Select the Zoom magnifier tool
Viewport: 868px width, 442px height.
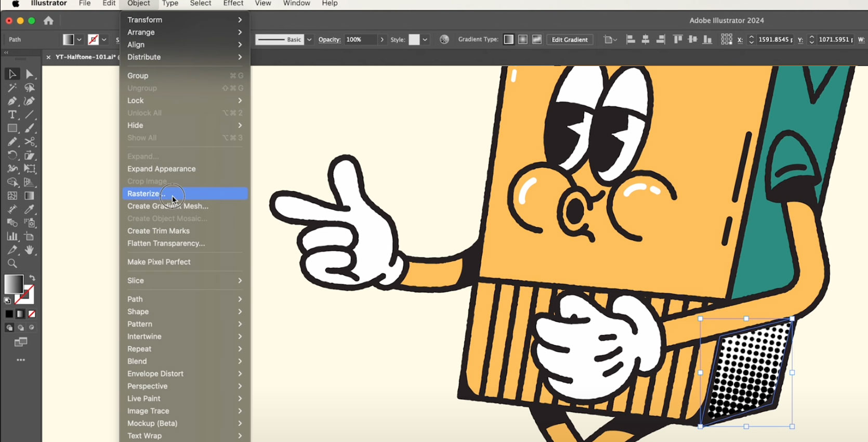12,264
